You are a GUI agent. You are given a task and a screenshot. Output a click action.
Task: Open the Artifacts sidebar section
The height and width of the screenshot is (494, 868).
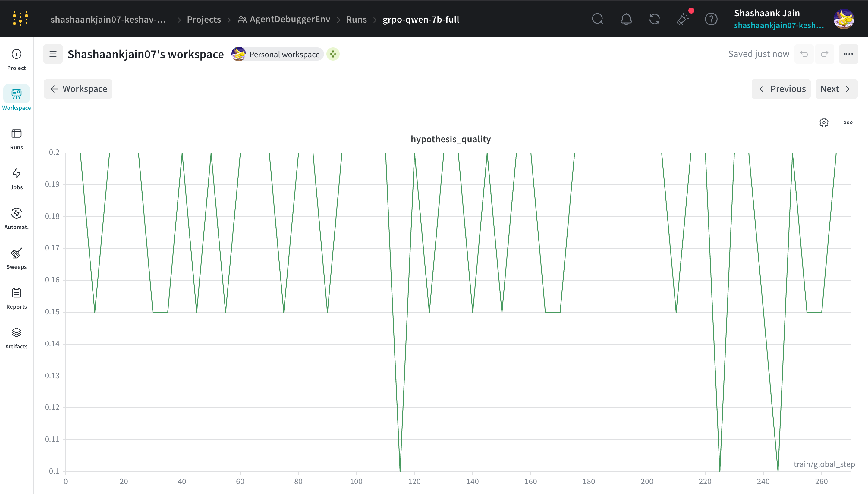pos(16,338)
